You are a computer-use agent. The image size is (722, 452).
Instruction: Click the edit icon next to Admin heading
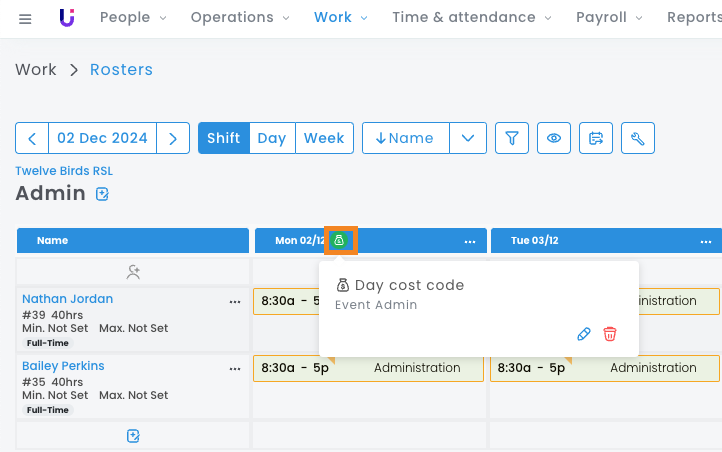point(102,194)
